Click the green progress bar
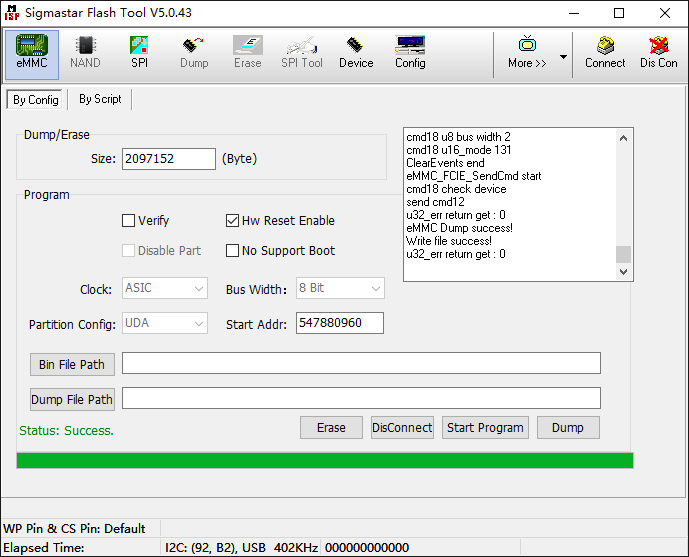 pyautogui.click(x=325, y=460)
